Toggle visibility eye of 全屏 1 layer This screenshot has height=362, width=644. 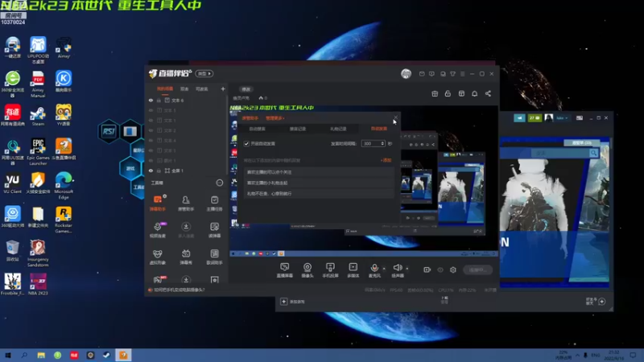pyautogui.click(x=151, y=171)
